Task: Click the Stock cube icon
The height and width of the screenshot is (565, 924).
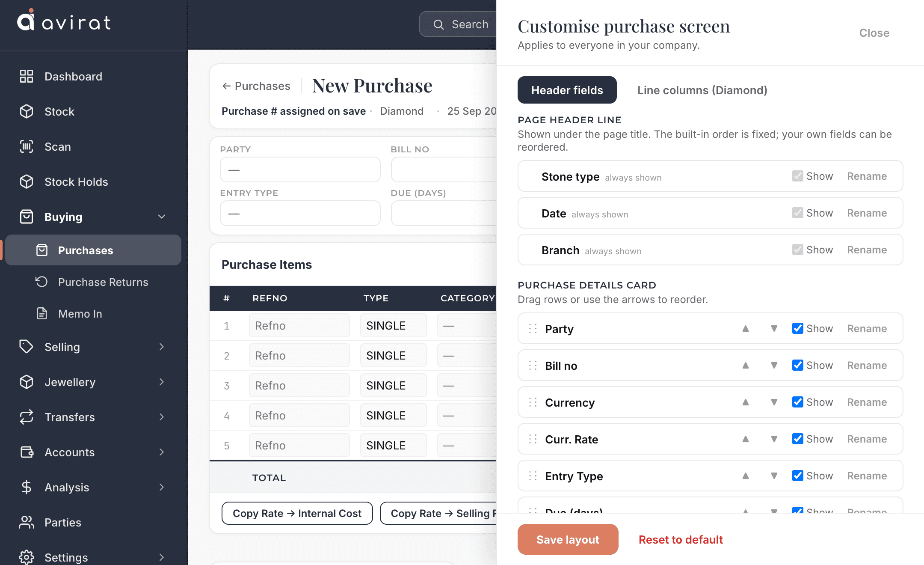Action: point(27,112)
